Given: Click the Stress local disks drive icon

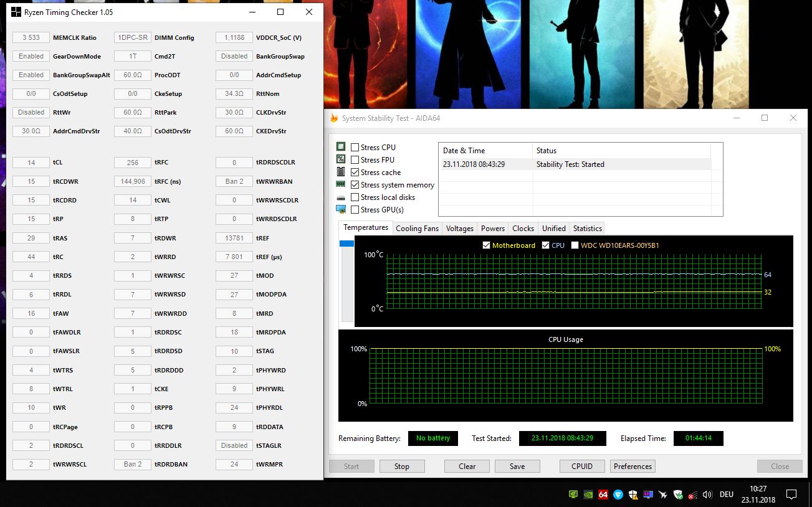Looking at the screenshot, I should click(x=341, y=197).
